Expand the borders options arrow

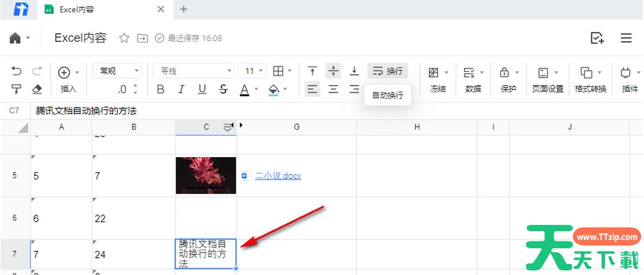[x=290, y=71]
